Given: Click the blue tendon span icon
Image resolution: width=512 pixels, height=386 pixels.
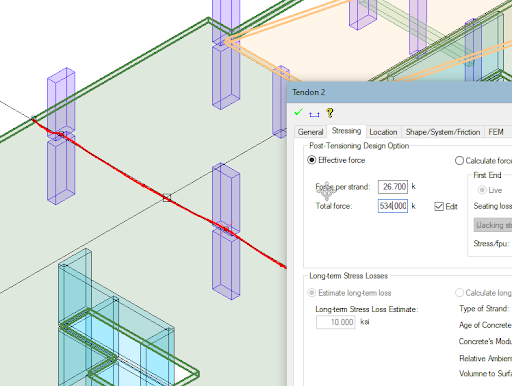Looking at the screenshot, I should click(314, 115).
